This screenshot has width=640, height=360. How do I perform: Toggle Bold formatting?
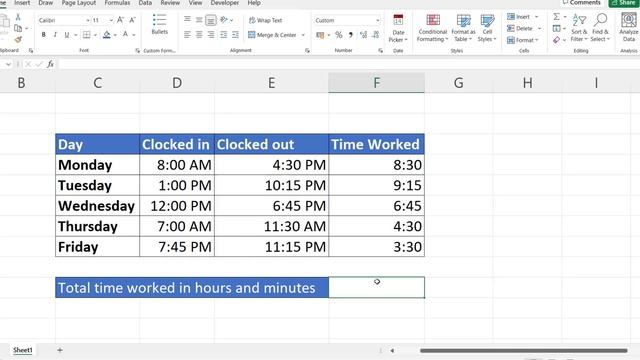pyautogui.click(x=43, y=35)
